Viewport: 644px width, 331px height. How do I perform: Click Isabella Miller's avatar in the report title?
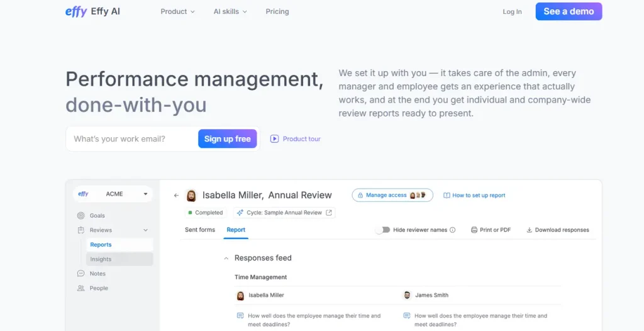pyautogui.click(x=191, y=195)
